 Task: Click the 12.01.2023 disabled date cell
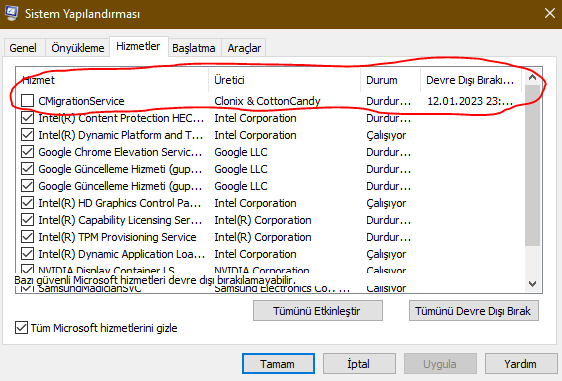[x=470, y=101]
